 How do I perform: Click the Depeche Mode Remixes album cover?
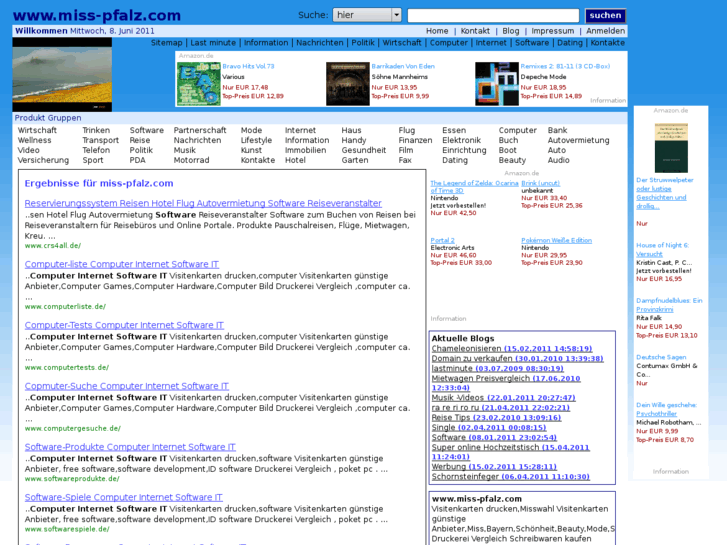pos(497,84)
